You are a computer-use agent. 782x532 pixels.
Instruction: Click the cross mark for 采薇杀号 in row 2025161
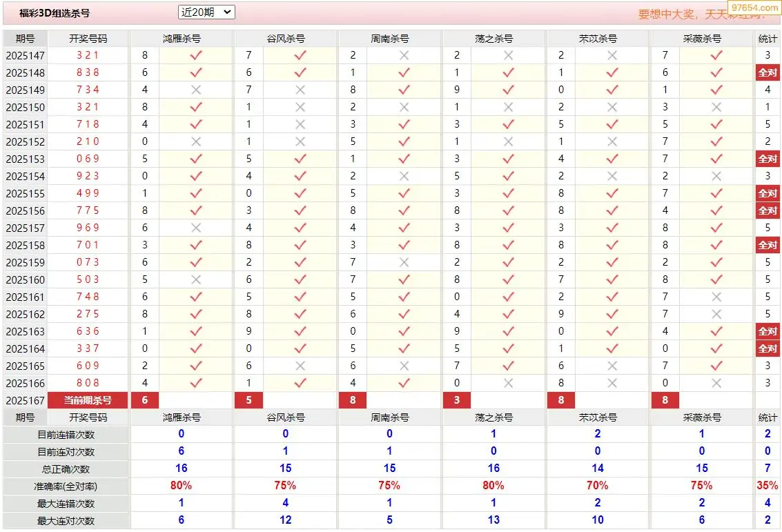tap(716, 297)
